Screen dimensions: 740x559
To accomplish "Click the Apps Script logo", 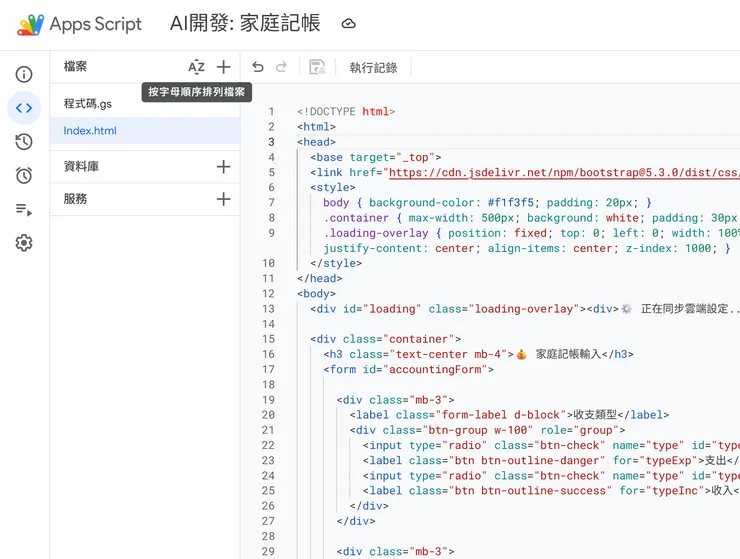I will click(31, 25).
